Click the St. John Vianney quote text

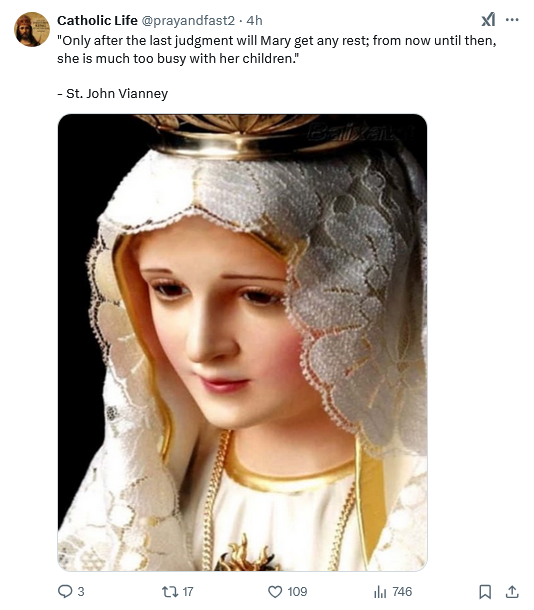(277, 49)
